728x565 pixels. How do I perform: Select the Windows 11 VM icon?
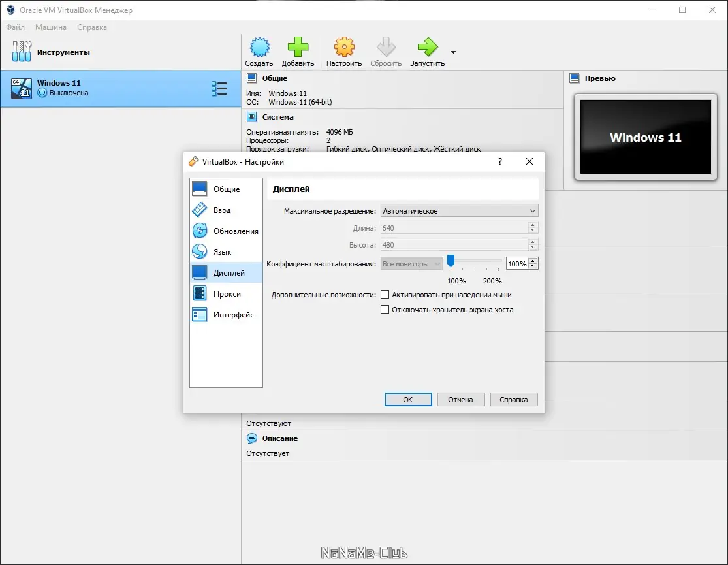point(22,88)
